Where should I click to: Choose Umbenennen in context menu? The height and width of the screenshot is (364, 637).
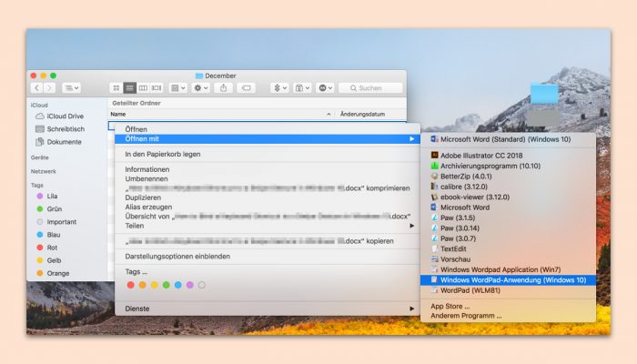[x=268, y=178]
